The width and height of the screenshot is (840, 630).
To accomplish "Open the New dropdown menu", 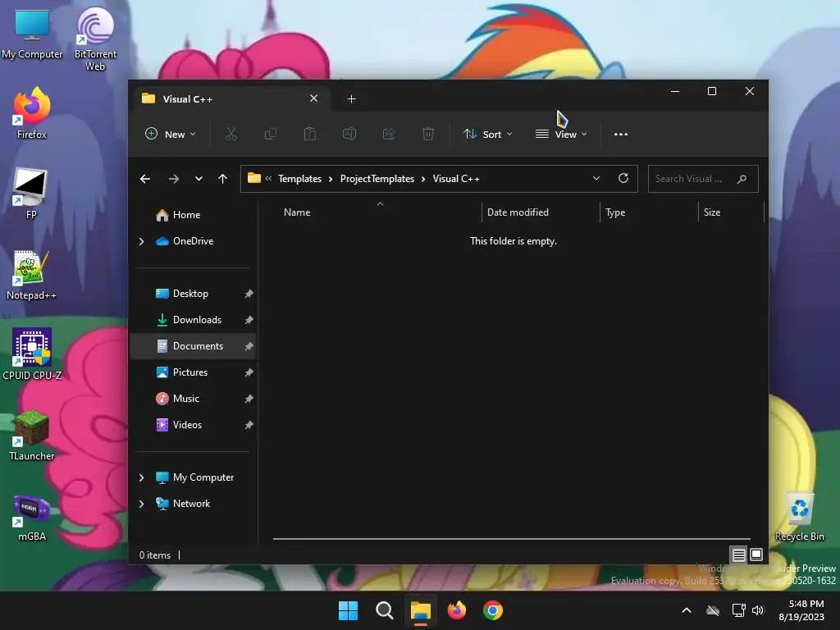I will pos(171,134).
